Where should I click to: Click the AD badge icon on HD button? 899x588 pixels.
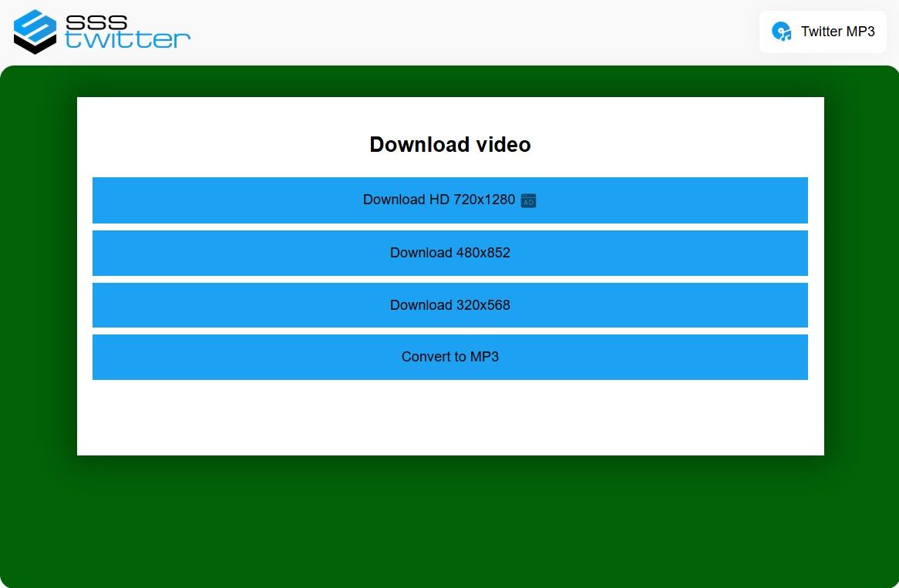[x=528, y=200]
